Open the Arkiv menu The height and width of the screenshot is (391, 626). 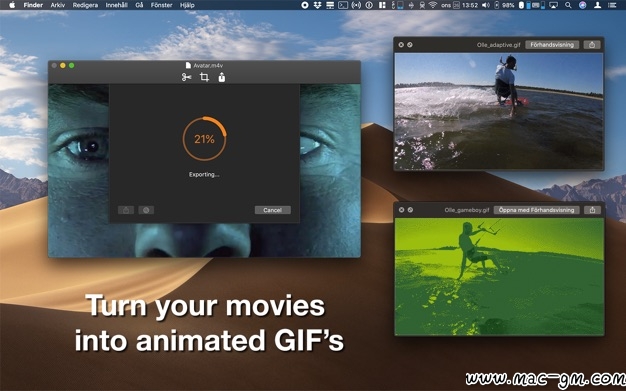[58, 5]
